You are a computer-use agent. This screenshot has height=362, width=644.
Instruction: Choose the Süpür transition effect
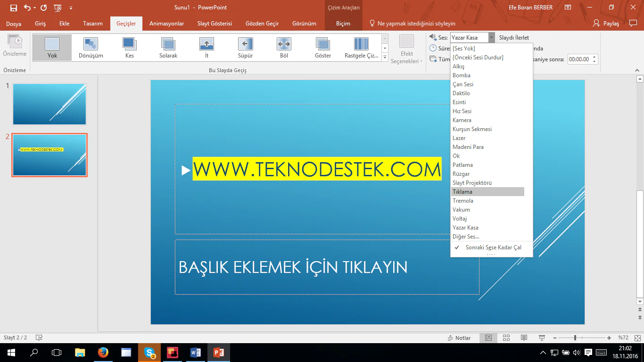[245, 47]
